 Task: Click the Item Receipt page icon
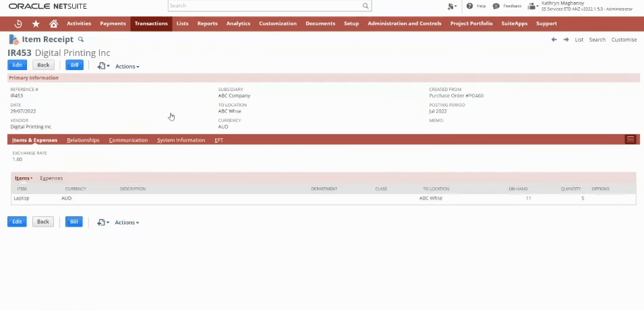point(13,39)
